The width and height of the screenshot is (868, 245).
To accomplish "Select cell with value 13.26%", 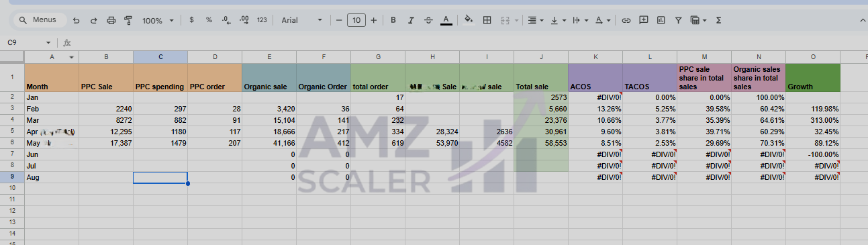I will pos(595,108).
